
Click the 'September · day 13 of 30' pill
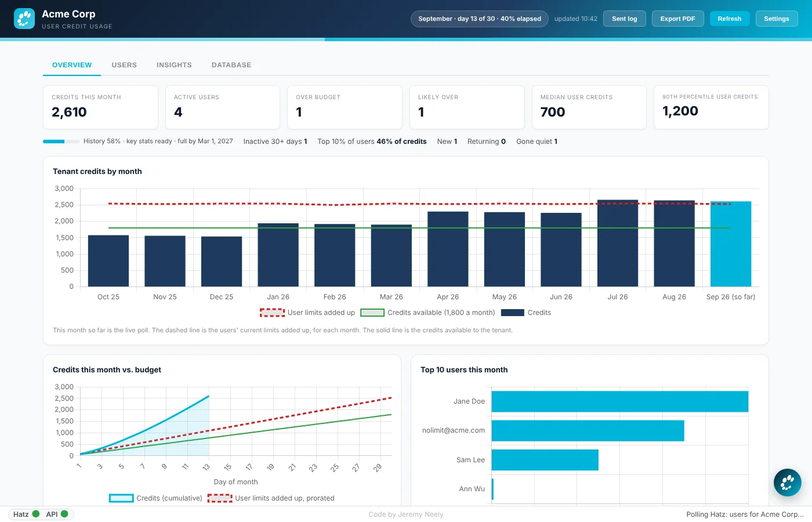(x=480, y=19)
